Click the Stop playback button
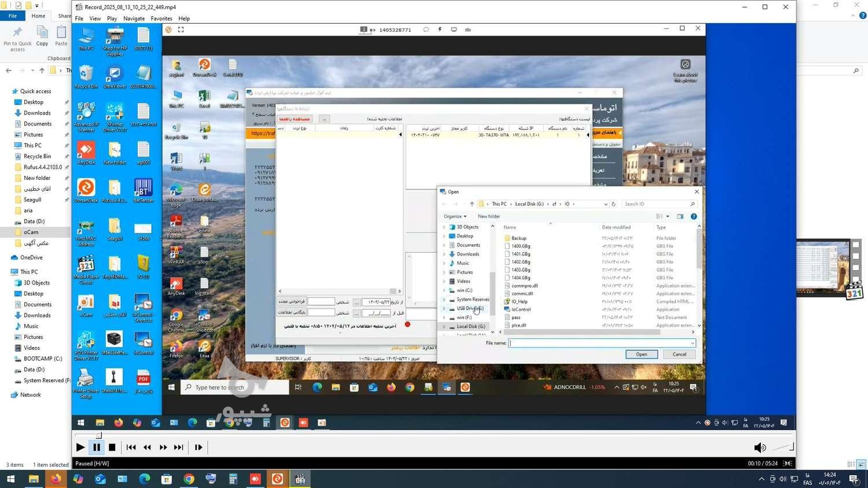868x488 pixels. (x=112, y=447)
